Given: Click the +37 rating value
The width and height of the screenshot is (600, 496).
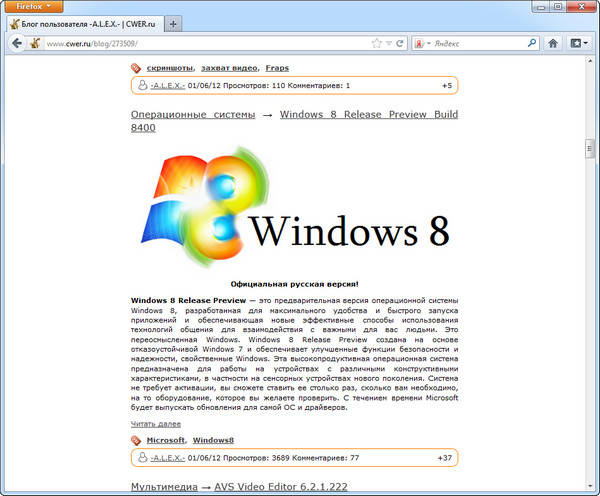Looking at the screenshot, I should [445, 458].
